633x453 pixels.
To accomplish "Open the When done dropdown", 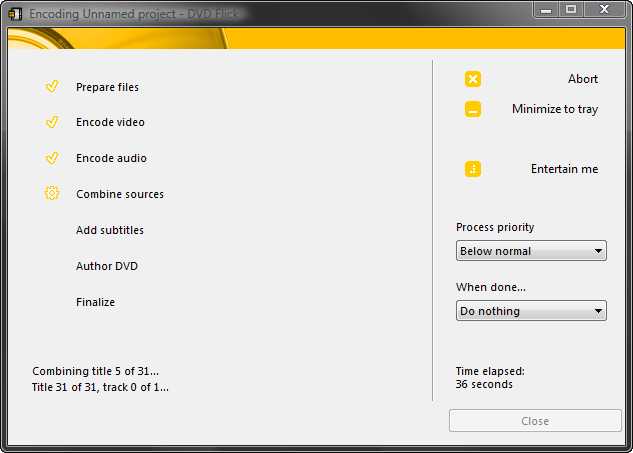I will 531,311.
